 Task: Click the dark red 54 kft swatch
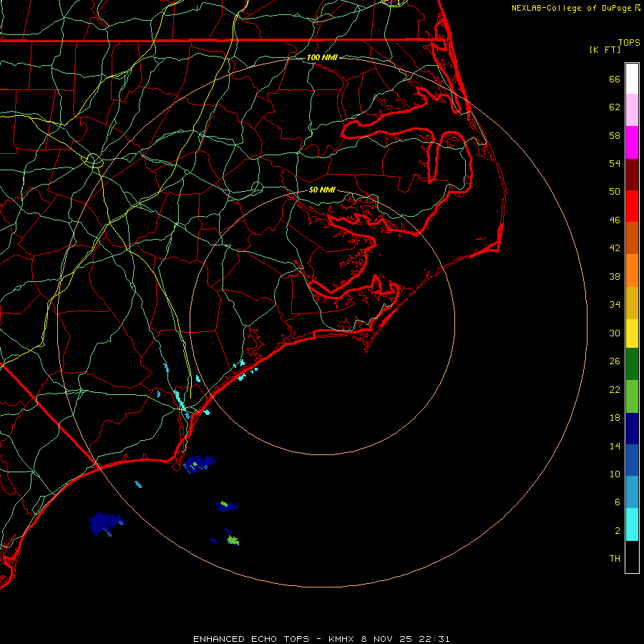click(632, 174)
